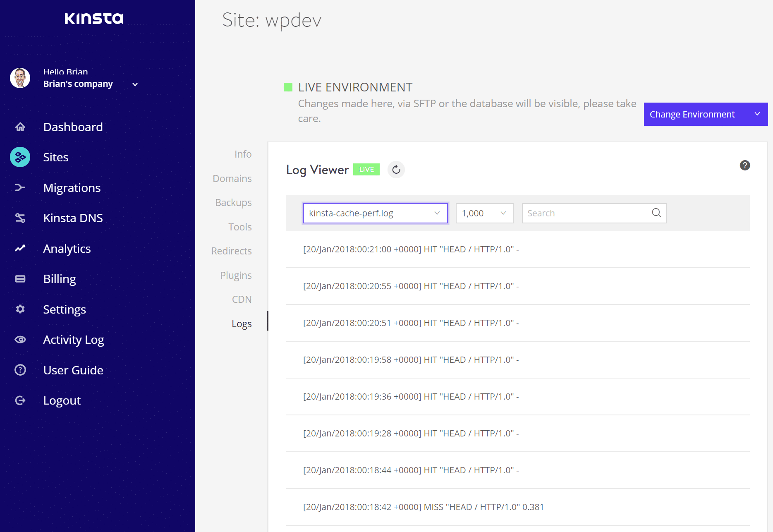Click the Migrations arrow icon
Image resolution: width=773 pixels, height=532 pixels.
20,188
